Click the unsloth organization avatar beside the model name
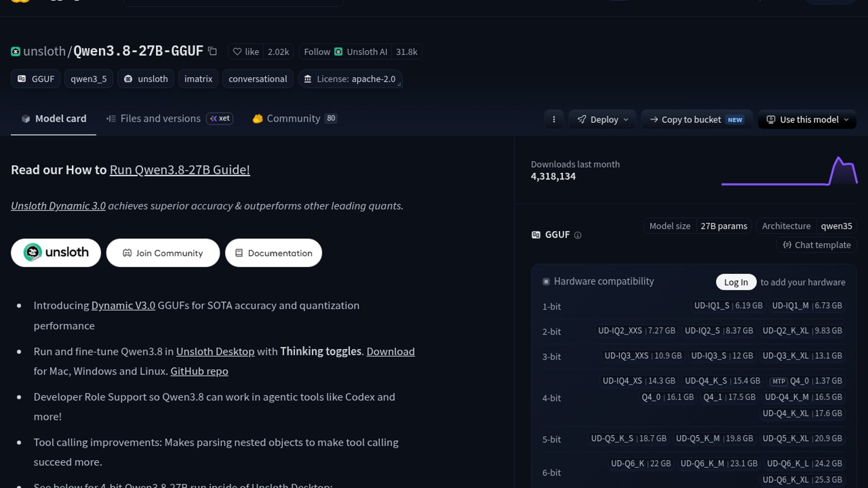Image resolution: width=868 pixels, height=488 pixels. click(x=15, y=52)
